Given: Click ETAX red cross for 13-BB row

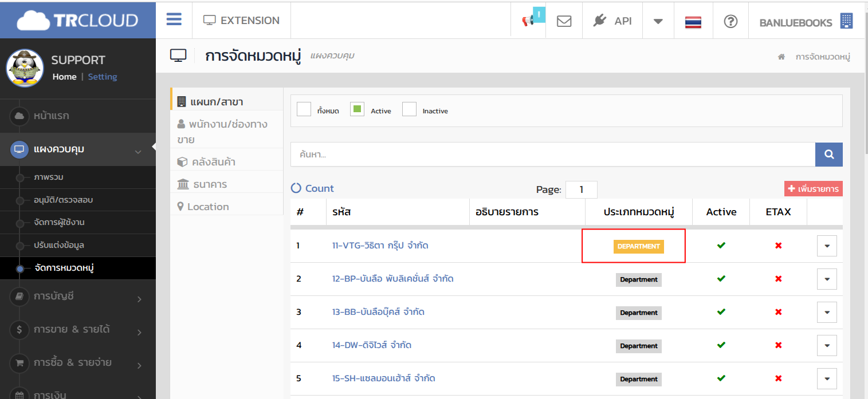Looking at the screenshot, I should click(778, 312).
